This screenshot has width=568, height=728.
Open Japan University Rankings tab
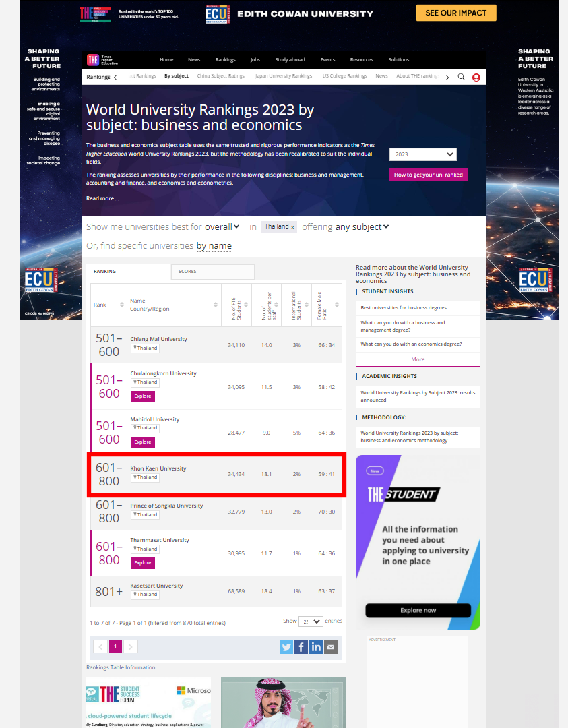[x=284, y=76]
